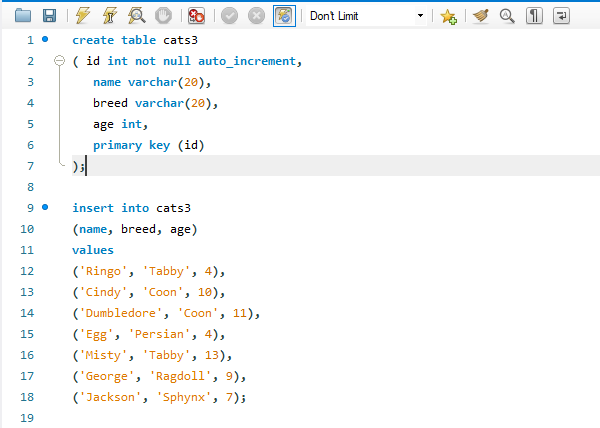
Task: Click the 'Ringo' row values
Action: tap(148, 271)
